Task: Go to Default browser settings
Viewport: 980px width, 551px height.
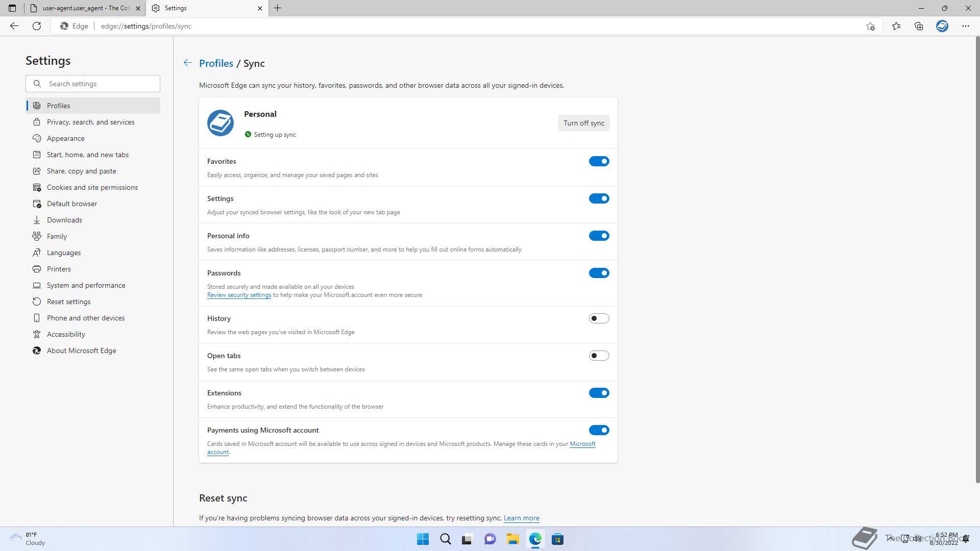Action: click(x=93, y=204)
